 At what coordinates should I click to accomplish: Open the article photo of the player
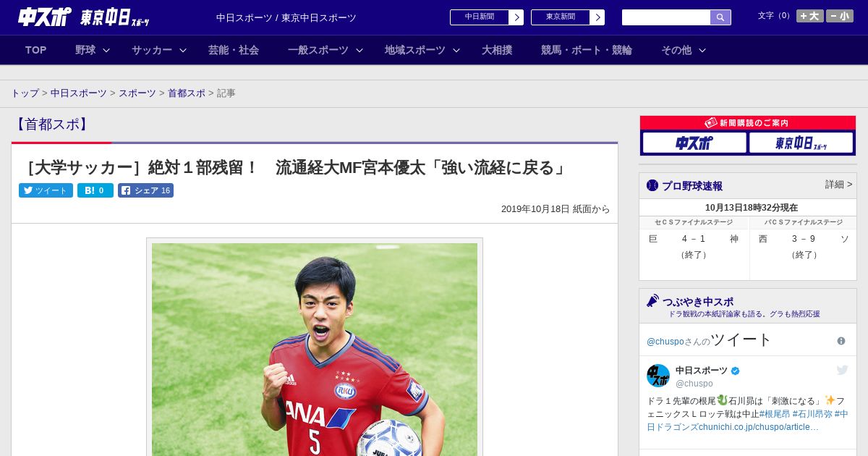(315, 349)
